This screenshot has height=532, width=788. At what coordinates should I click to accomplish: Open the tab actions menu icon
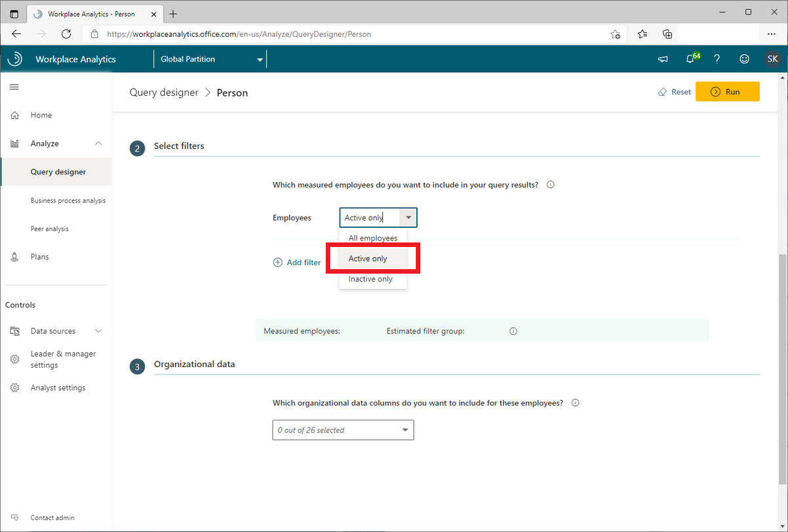click(14, 14)
